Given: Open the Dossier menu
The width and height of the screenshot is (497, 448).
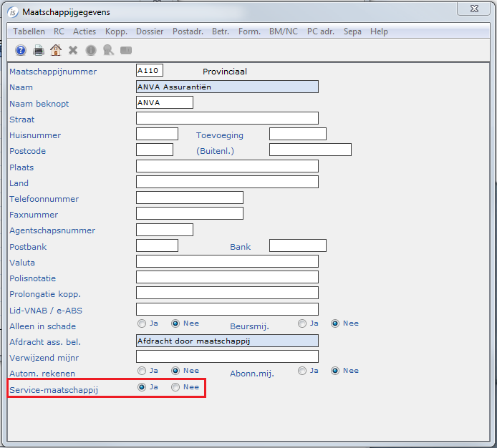Looking at the screenshot, I should click(x=150, y=31).
